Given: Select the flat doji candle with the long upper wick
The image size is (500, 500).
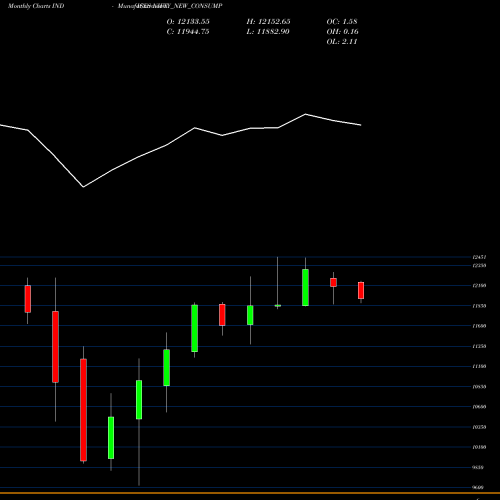Looking at the screenshot, I should [278, 305].
